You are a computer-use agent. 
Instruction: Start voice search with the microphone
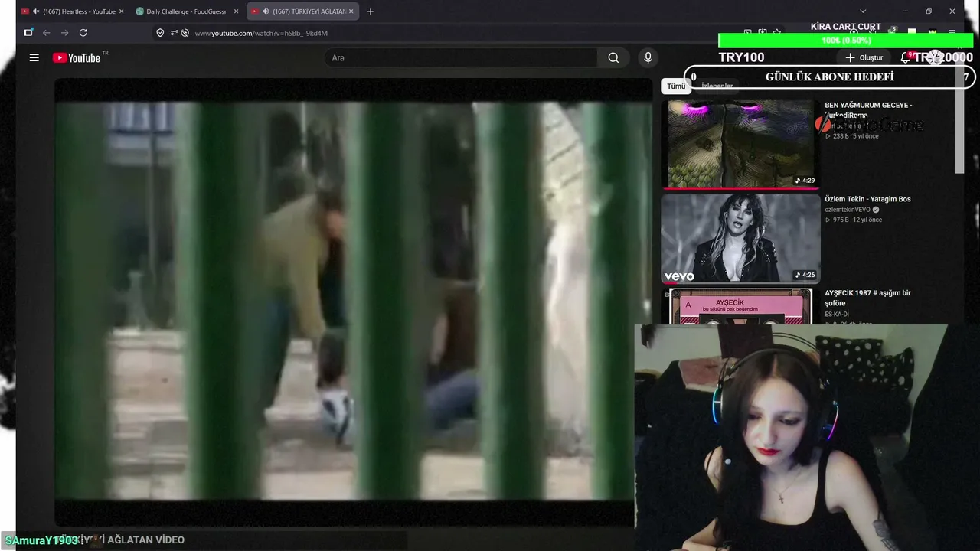coord(648,57)
